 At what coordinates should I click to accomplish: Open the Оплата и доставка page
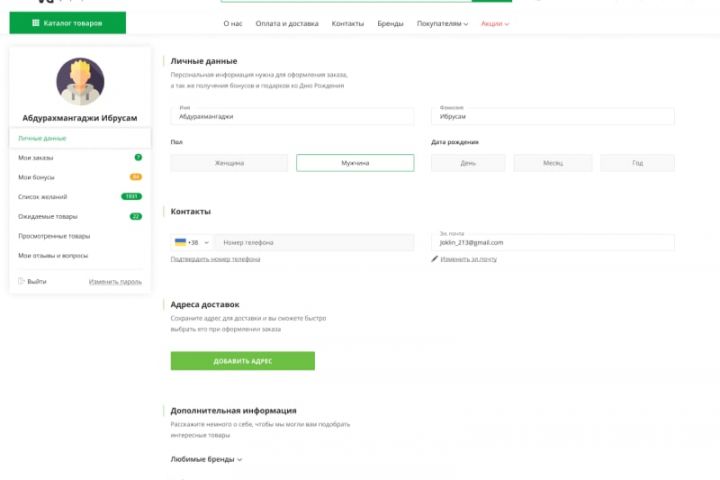pos(287,23)
